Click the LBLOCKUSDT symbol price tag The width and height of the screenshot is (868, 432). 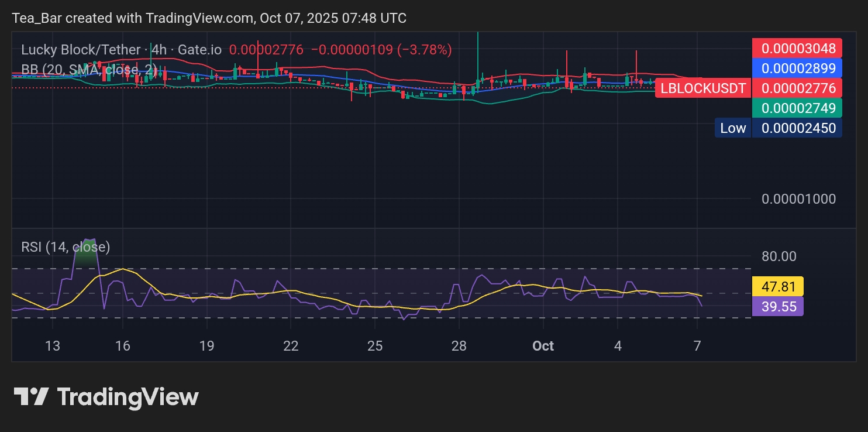(x=703, y=88)
